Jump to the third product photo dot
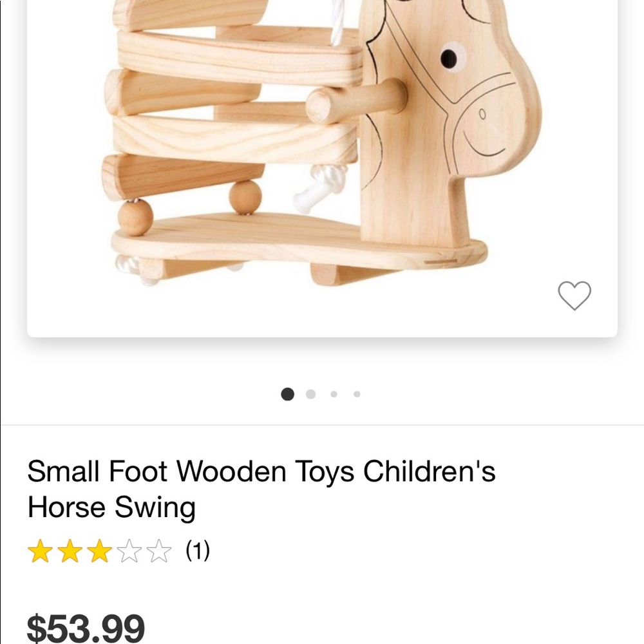The image size is (644, 644). (x=334, y=394)
